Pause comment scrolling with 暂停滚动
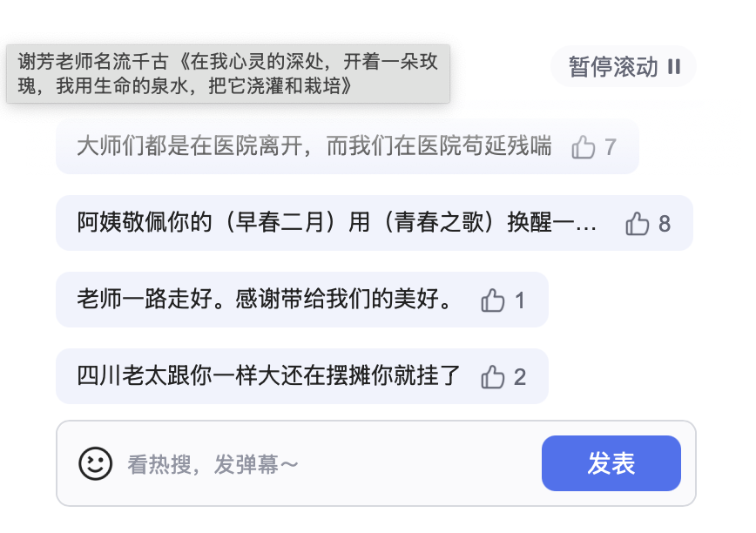The height and width of the screenshot is (533, 756). pos(624,66)
